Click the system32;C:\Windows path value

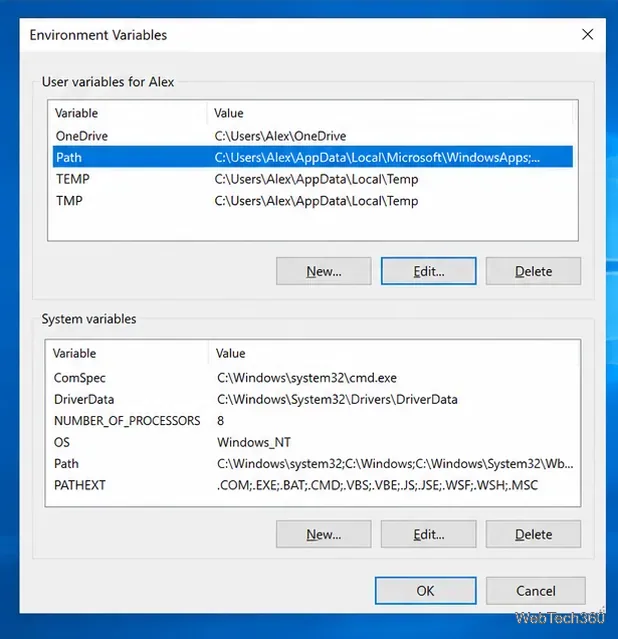[x=395, y=464]
